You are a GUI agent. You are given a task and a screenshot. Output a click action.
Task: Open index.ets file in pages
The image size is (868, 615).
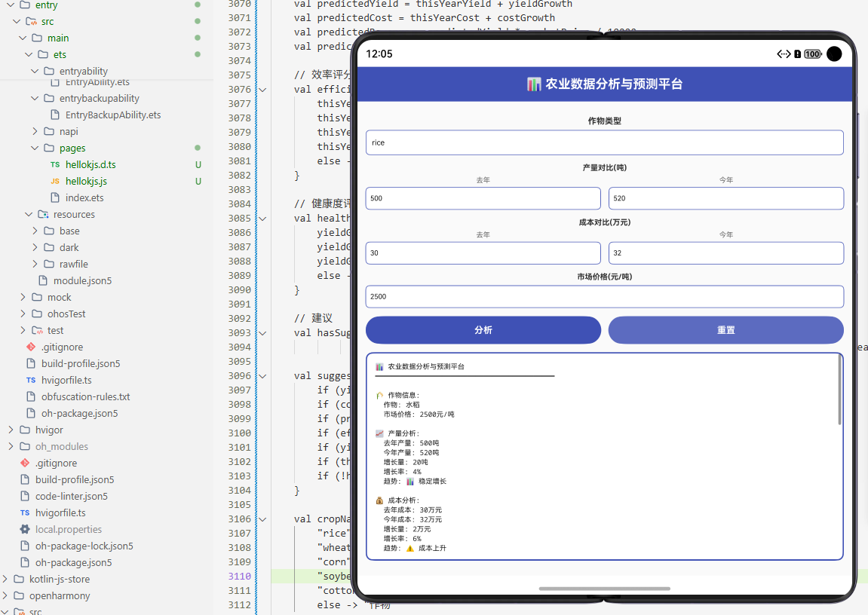tap(84, 198)
